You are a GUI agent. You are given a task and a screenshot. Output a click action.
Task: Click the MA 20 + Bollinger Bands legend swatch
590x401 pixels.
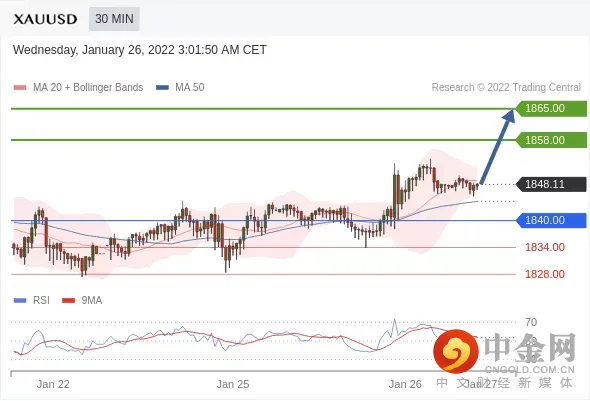click(20, 88)
